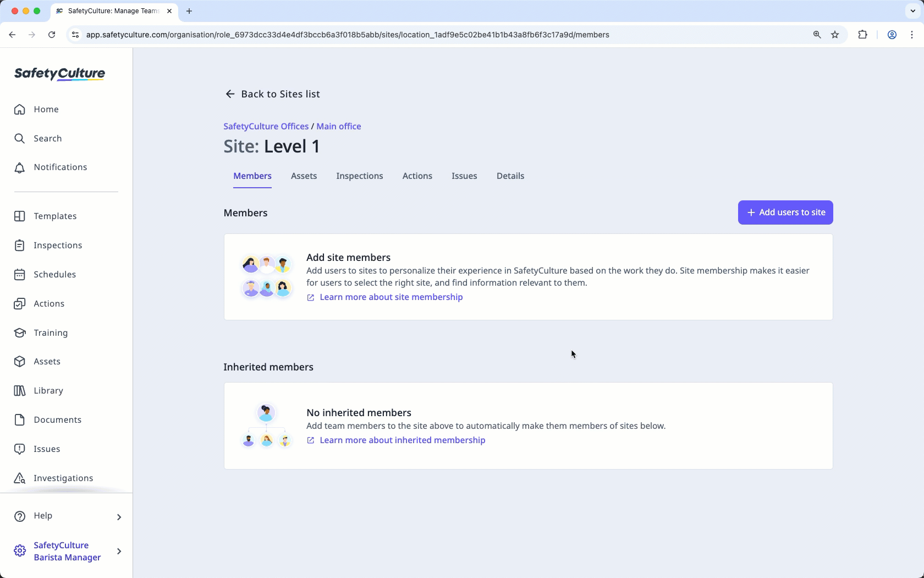
Task: Click the Search magnifier icon in sidebar
Action: click(x=20, y=139)
